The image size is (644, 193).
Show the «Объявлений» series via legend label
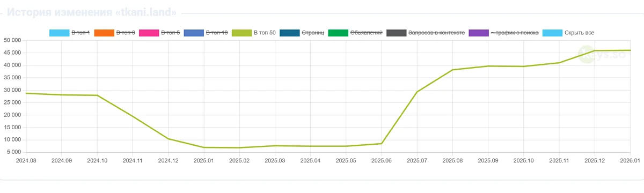coord(366,33)
